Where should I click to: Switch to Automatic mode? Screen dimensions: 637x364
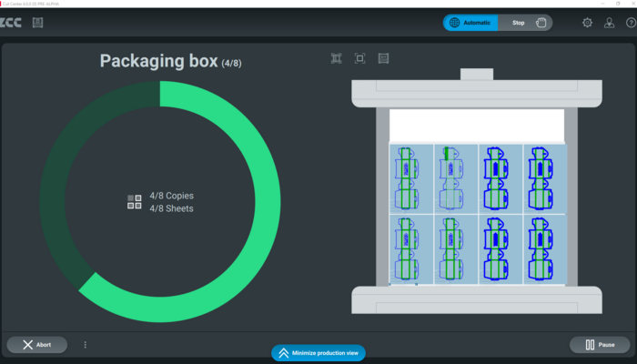coord(470,23)
